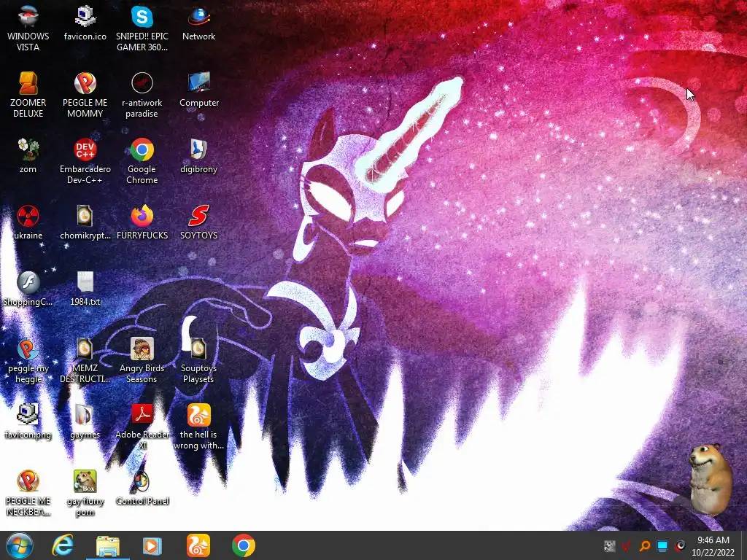This screenshot has width=747, height=560.
Task: Click the Skype-icon shortcut labeled SNIPED!! EPIC GAMER
Action: click(142, 28)
